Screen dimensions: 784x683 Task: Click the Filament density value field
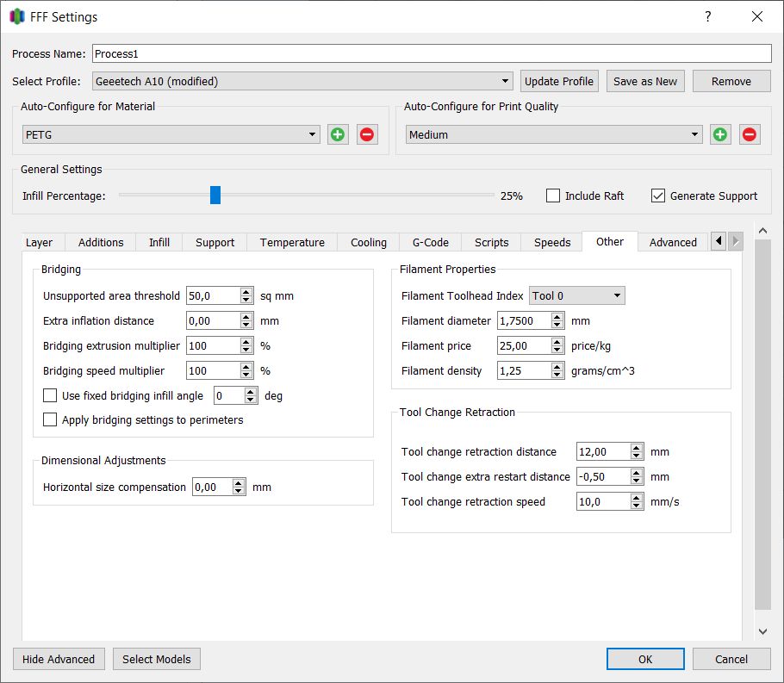coord(525,370)
